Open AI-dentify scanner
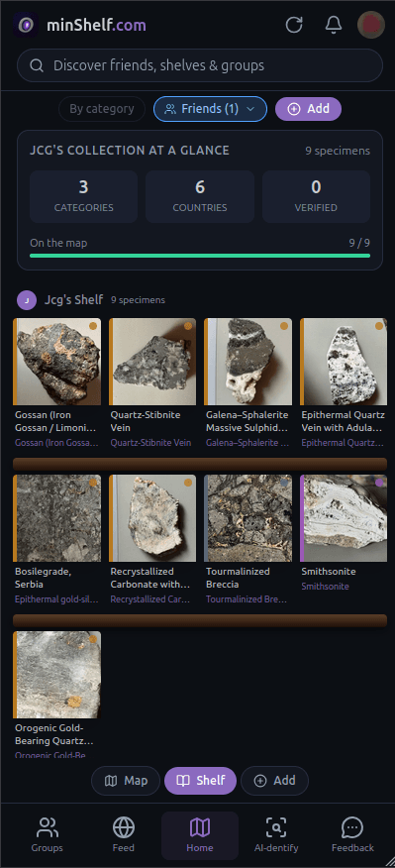 (x=276, y=836)
